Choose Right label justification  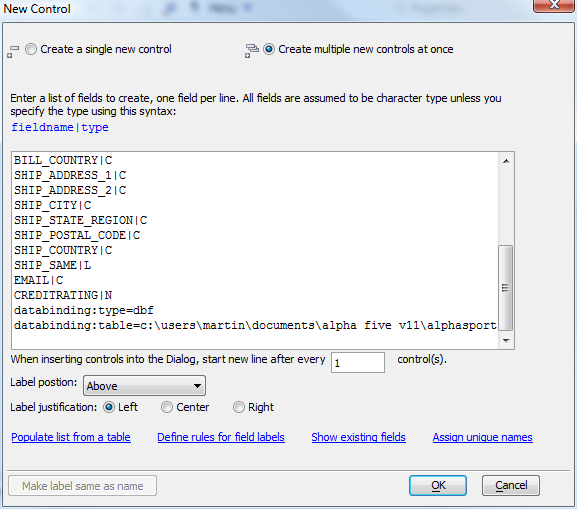coord(238,407)
